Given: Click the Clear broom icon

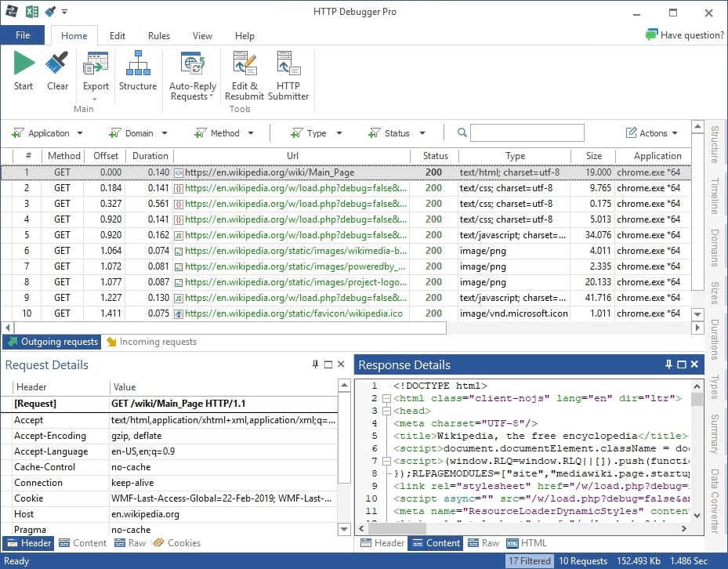Looking at the screenshot, I should click(x=57, y=64).
